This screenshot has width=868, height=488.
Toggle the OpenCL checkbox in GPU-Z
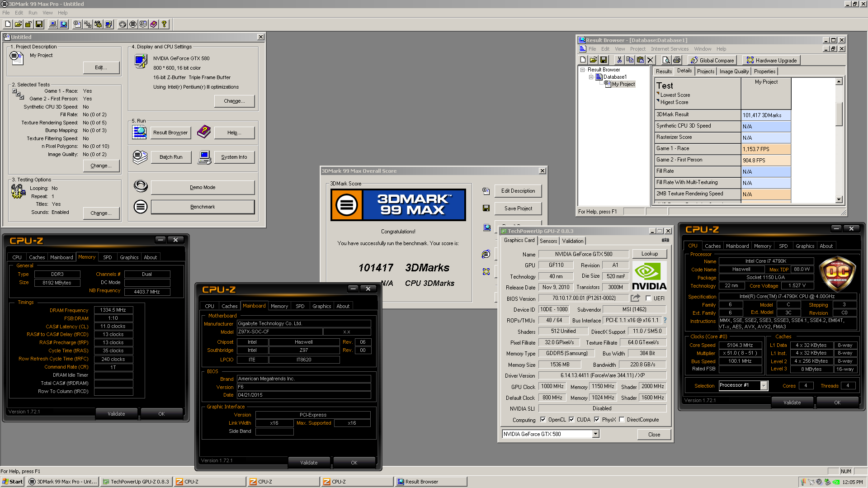coord(543,420)
